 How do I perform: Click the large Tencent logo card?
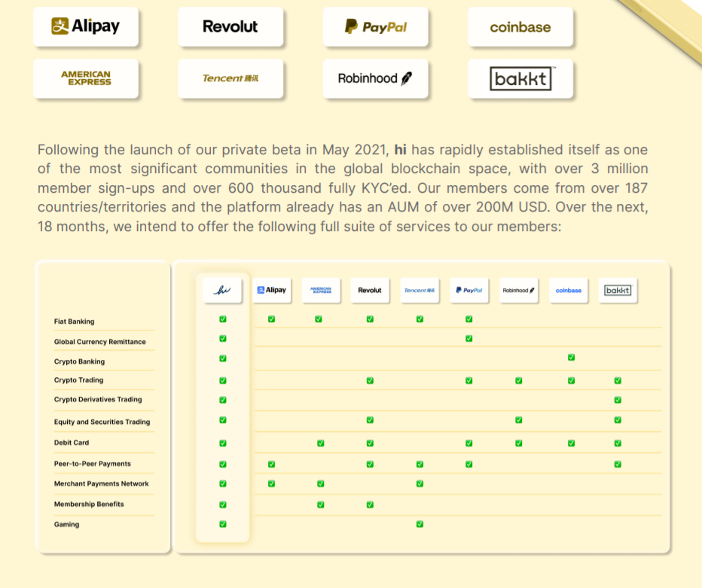pos(230,78)
